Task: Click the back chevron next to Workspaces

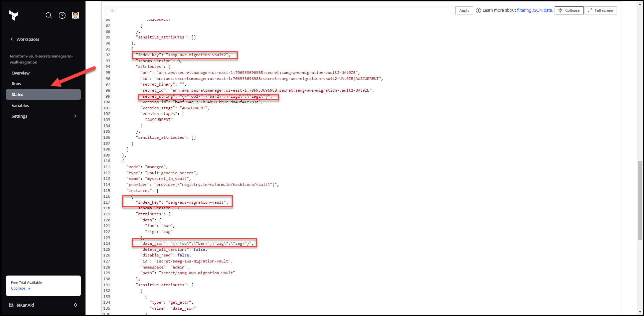Action: (x=12, y=39)
